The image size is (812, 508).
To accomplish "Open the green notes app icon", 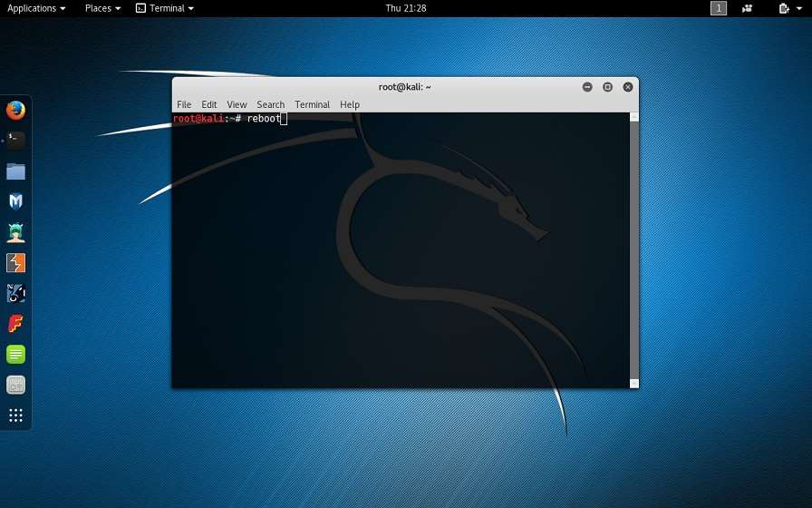I will click(x=15, y=355).
